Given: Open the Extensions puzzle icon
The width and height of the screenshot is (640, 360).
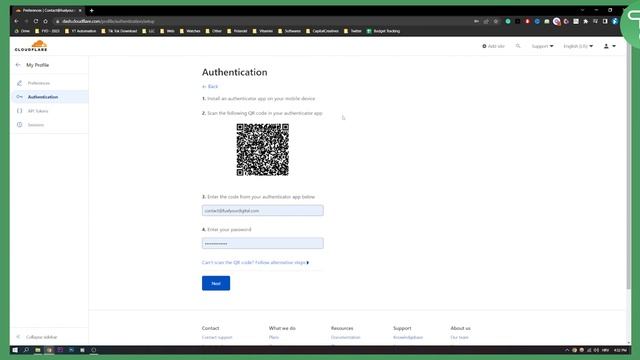Looking at the screenshot, I should pos(586,21).
